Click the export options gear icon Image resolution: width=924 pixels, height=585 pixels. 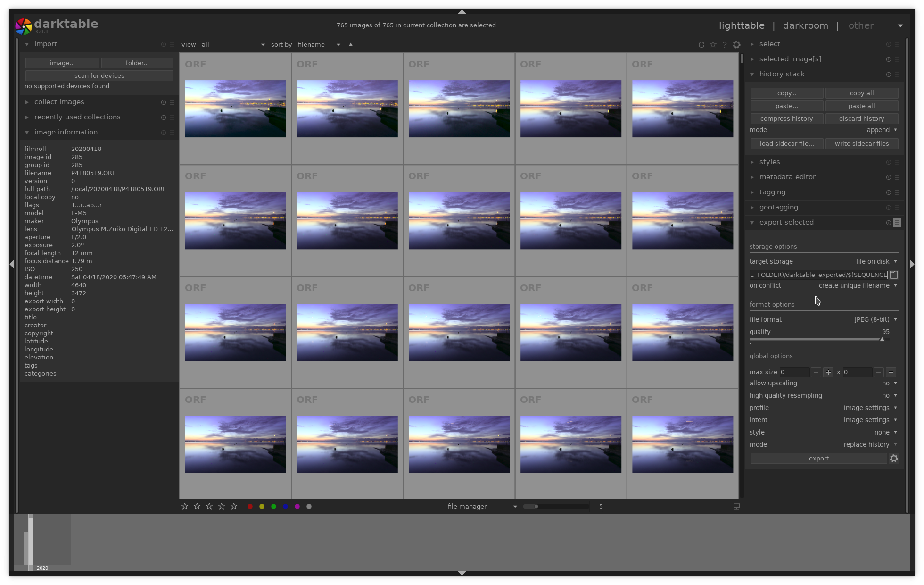tap(894, 459)
